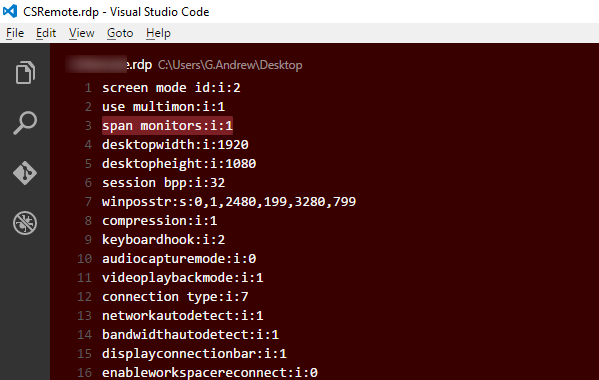Click line "winposstr:s:0,1,2480,199,3280,799"

[x=229, y=202]
